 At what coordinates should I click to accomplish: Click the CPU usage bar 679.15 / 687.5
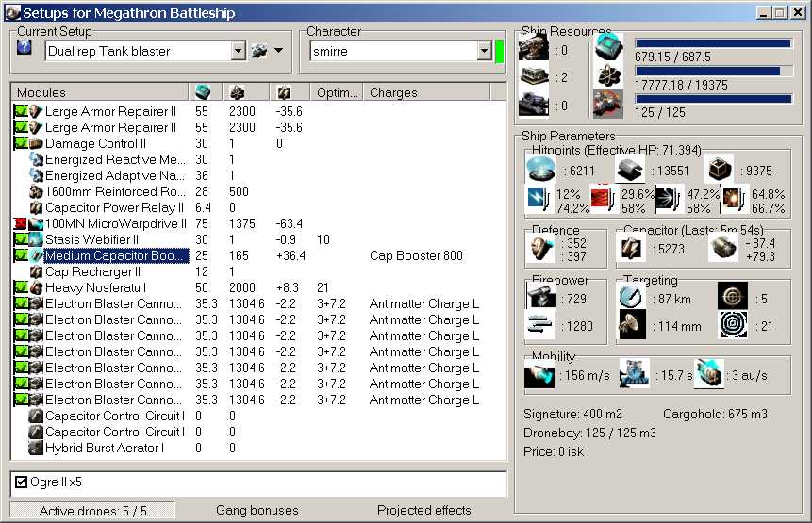tap(714, 43)
